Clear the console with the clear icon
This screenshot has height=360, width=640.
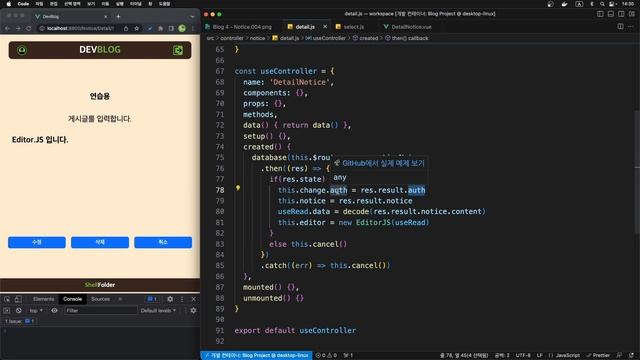coord(19,311)
